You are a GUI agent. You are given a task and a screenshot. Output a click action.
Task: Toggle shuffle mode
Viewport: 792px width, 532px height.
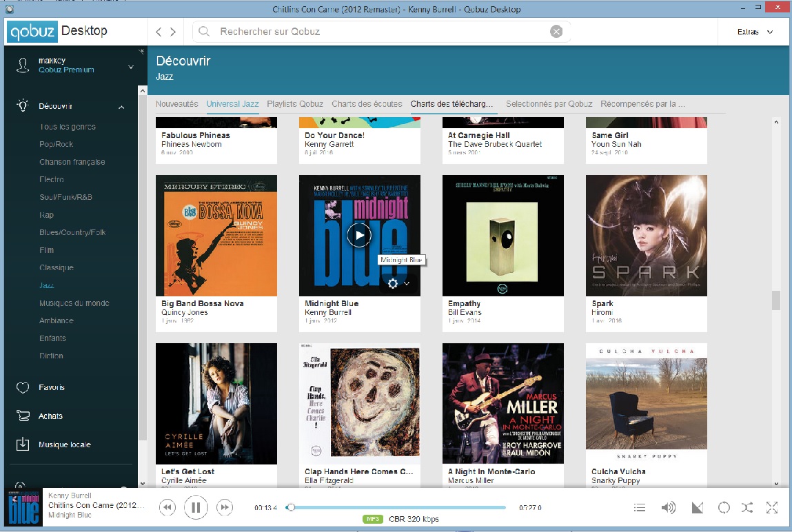[747, 508]
